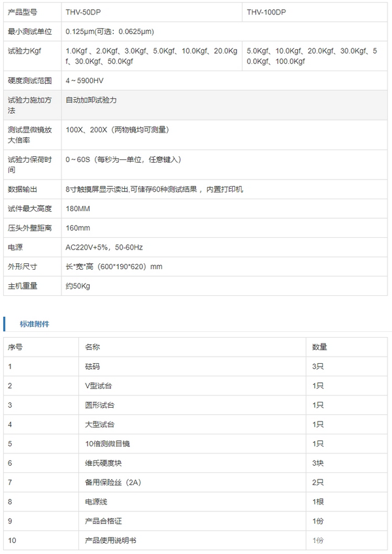This screenshot has width=392, height=554.
Task: Click the quantity 1只 in 10倍测微目镜 row
Action: click(318, 444)
